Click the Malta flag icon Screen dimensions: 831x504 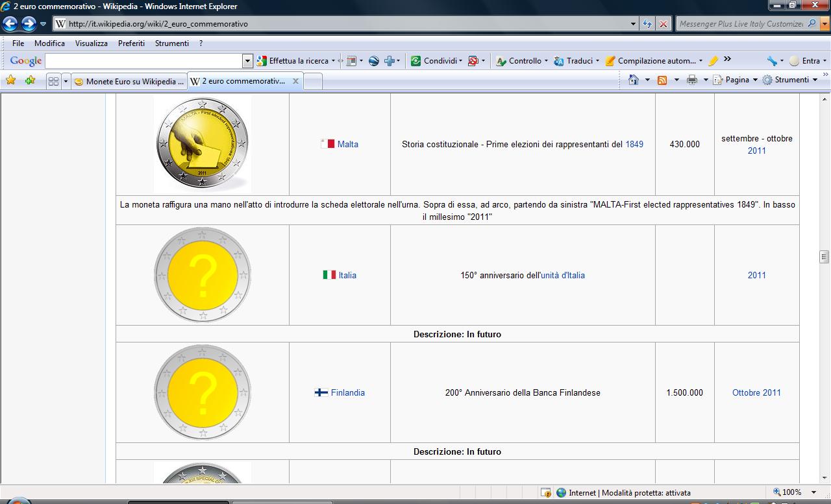tap(328, 144)
